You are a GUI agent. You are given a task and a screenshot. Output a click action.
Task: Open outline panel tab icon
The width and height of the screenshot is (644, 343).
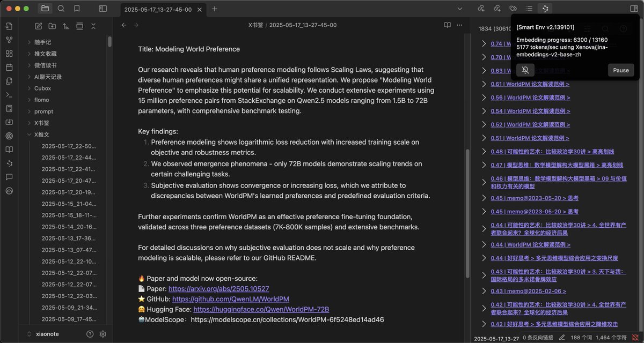(x=529, y=9)
